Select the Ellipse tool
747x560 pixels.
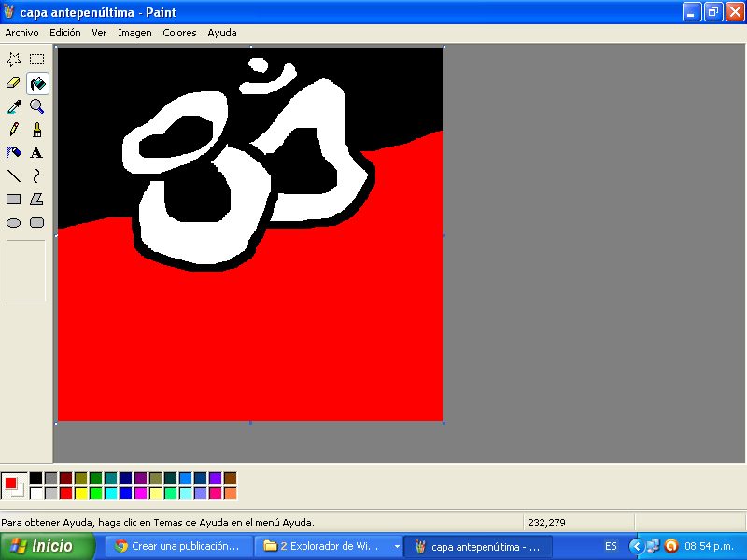14,223
